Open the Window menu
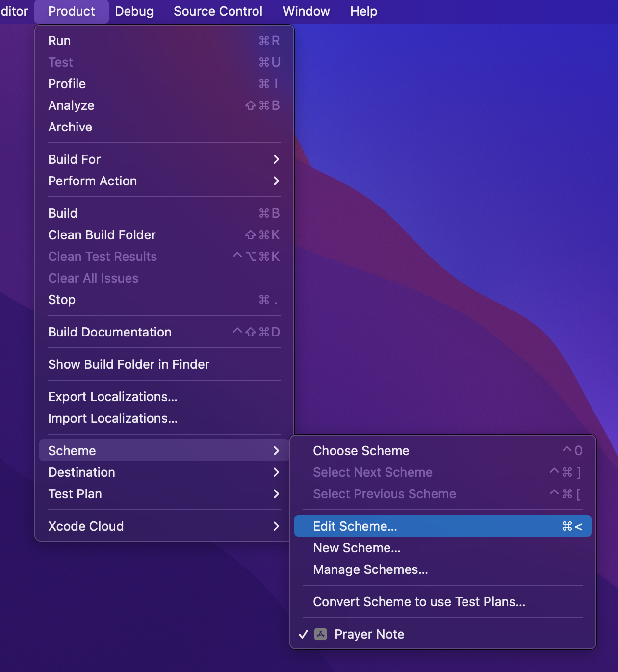The width and height of the screenshot is (618, 672). point(306,11)
